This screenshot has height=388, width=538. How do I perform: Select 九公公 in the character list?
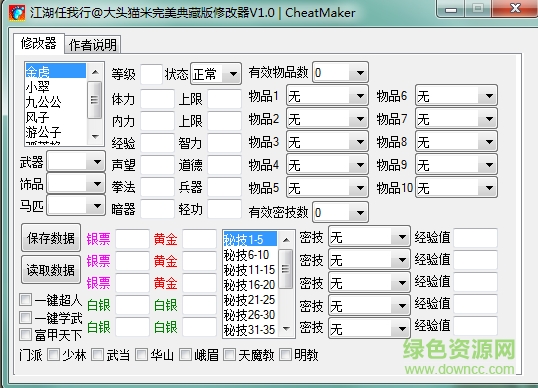56,102
